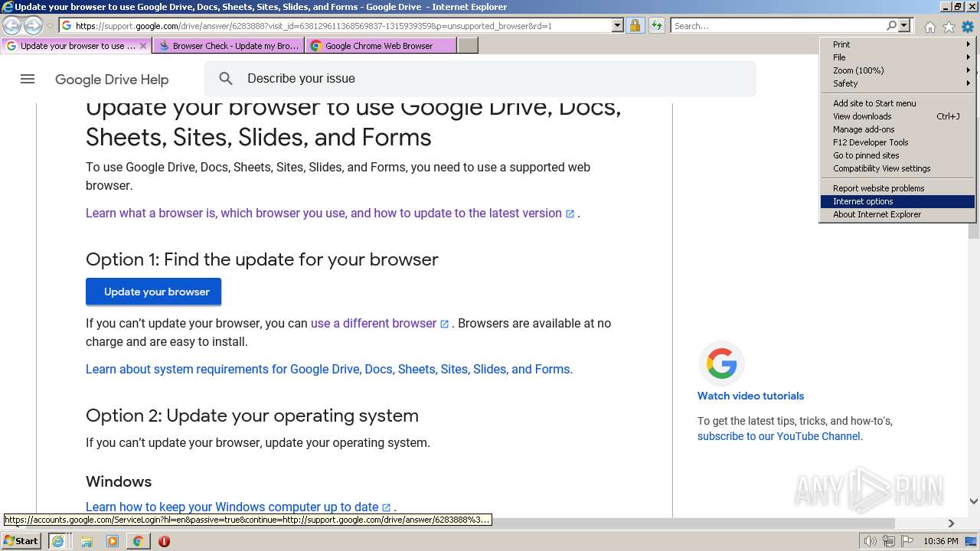Open the hamburger menu in Google Drive Help
Screen dimensions: 980x551
28,79
